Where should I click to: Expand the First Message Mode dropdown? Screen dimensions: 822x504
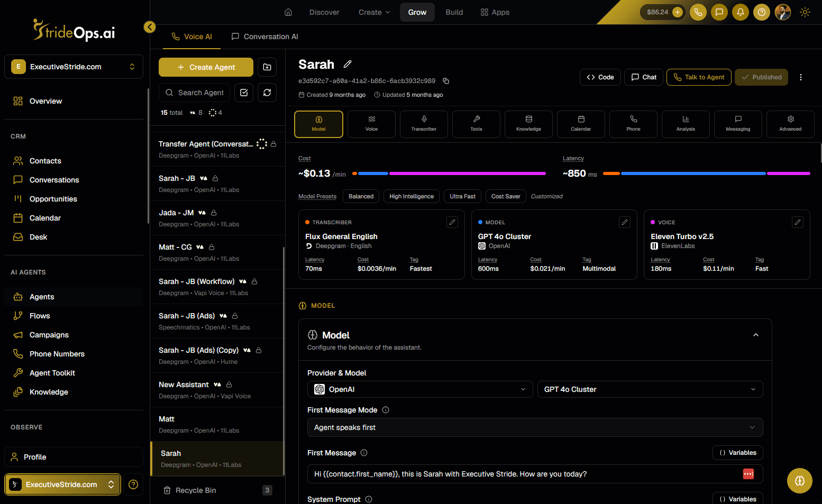tap(535, 427)
